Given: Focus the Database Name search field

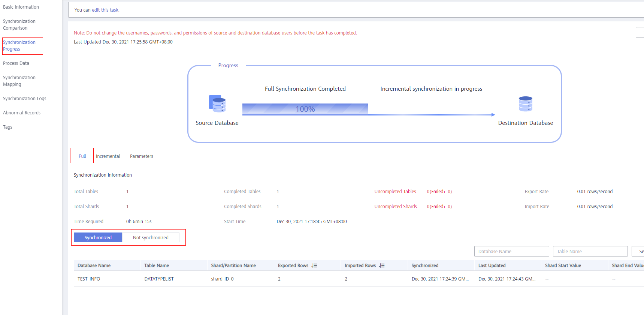Looking at the screenshot, I should tap(511, 251).
